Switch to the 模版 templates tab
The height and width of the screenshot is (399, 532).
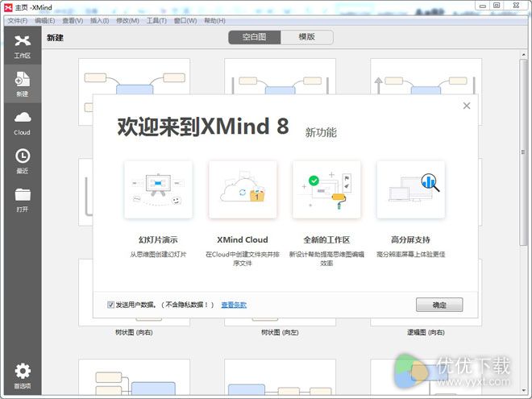(307, 37)
